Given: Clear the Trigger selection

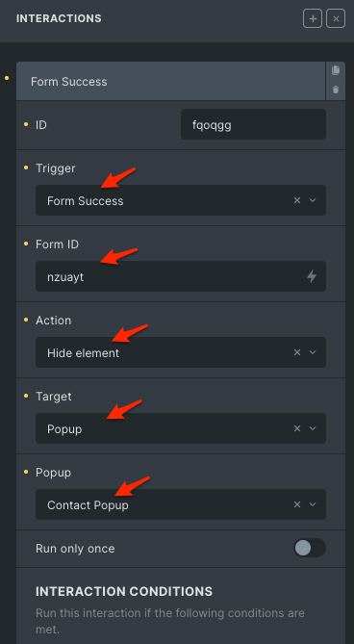Looking at the screenshot, I should 297,200.
